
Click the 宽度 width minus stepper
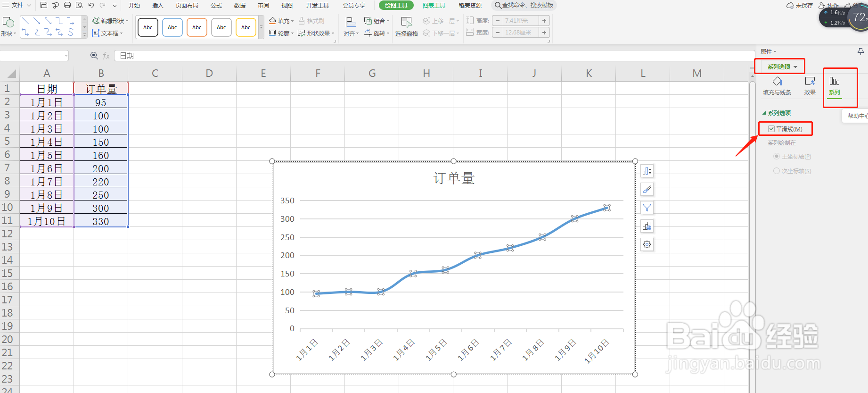coord(498,33)
